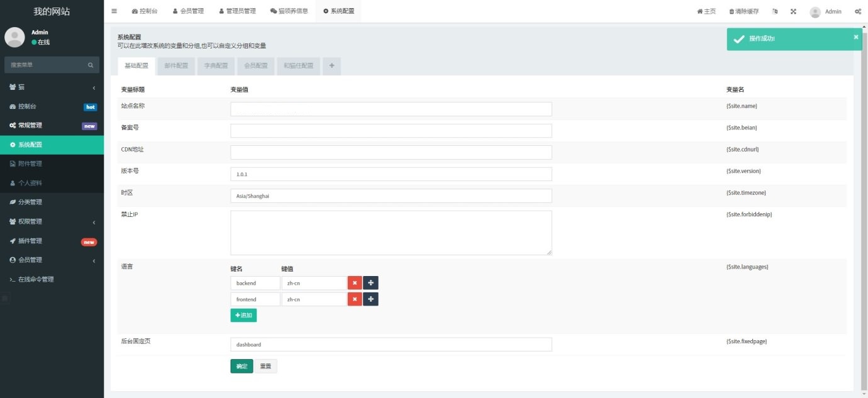Screen dimensions: 868x398
Task: Click the {$site.name} variable name text
Action: pyautogui.click(x=742, y=106)
